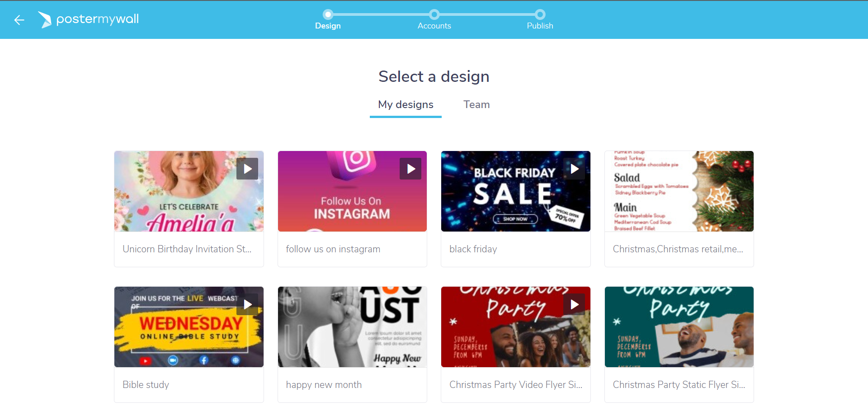Click the 'Unicorn Birthday Invitation' title text
This screenshot has width=868, height=416.
point(187,249)
